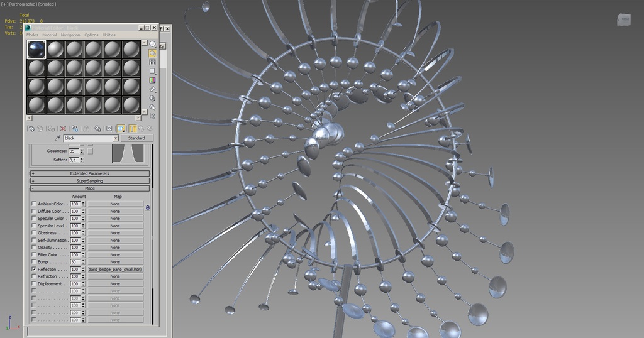Open the paris_bridge_pano_small.hdr reflection map button
The image size is (644, 338).
[115, 269]
